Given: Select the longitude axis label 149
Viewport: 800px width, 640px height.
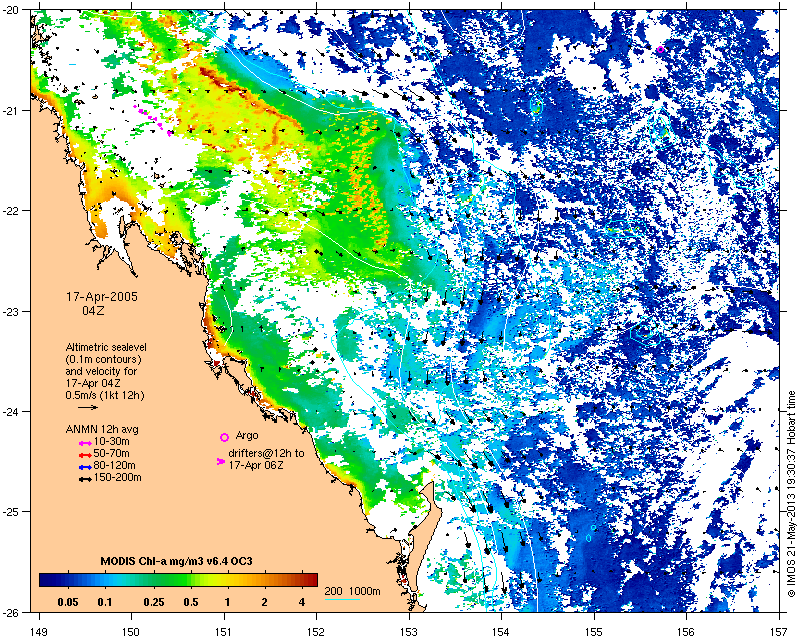Looking at the screenshot, I should [39, 631].
